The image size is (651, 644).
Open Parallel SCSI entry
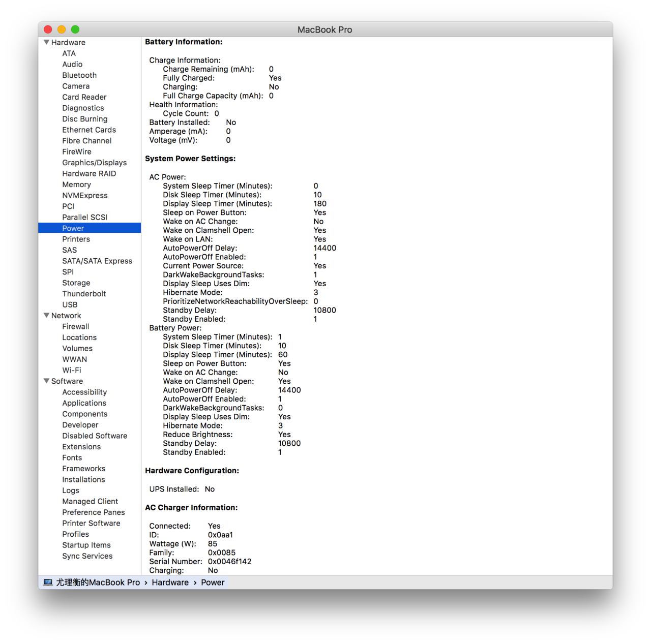[x=85, y=217]
